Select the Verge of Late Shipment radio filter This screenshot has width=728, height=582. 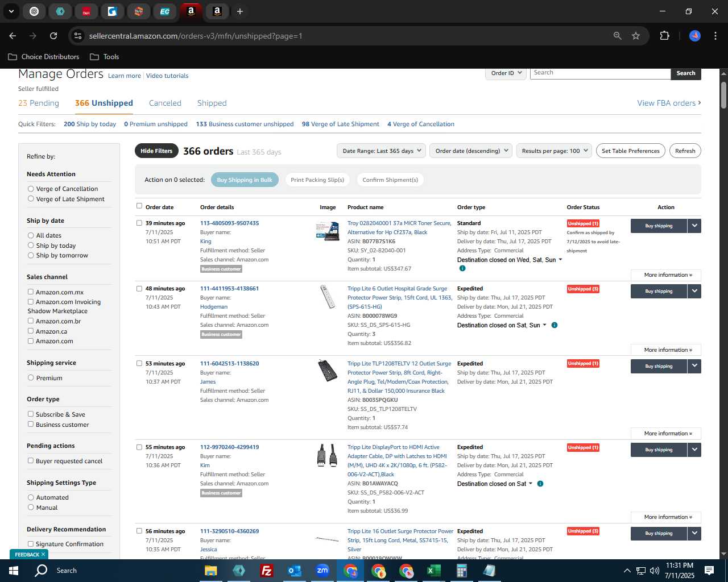[x=31, y=199]
